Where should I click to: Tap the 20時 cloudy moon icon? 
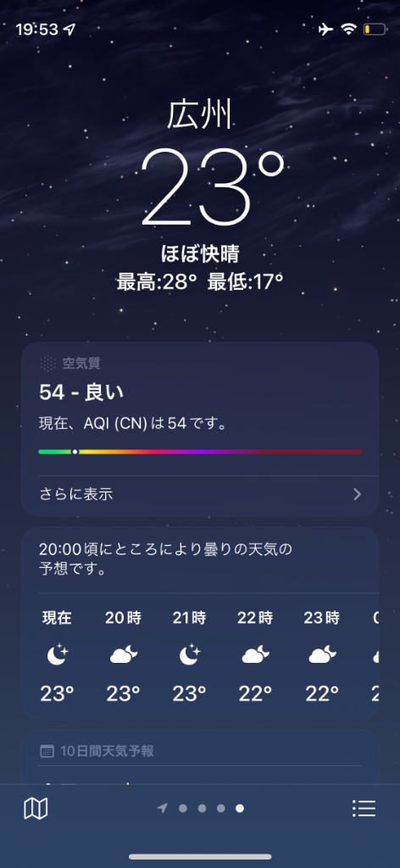click(x=123, y=655)
